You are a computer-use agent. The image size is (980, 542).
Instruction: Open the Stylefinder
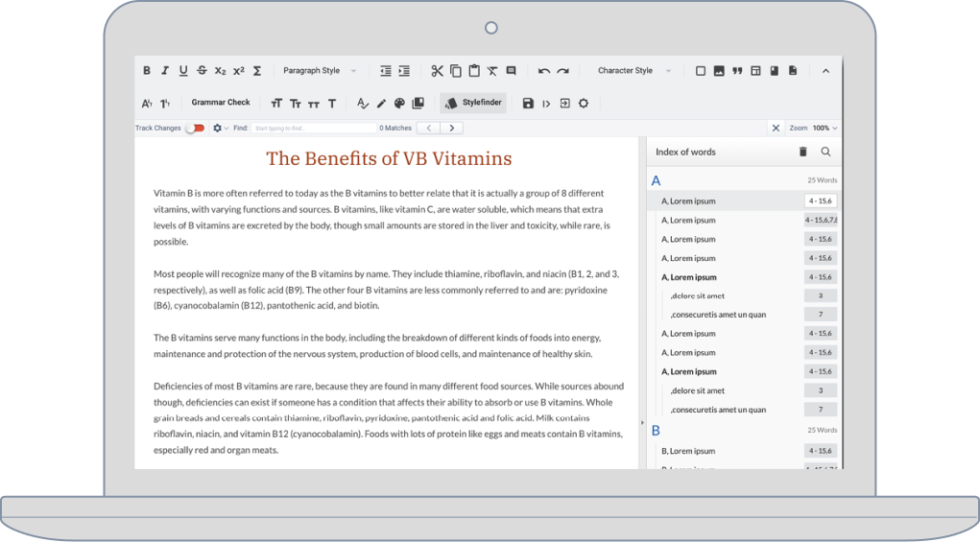(473, 103)
